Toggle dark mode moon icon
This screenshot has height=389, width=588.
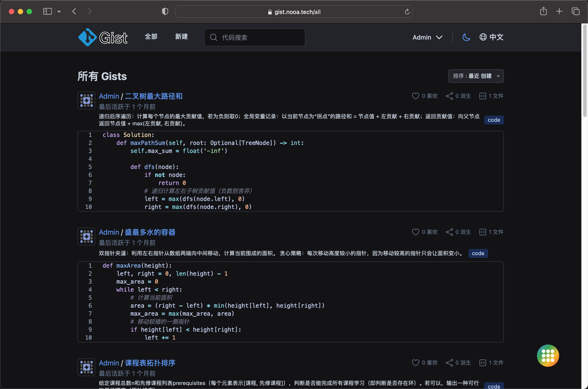click(x=466, y=37)
